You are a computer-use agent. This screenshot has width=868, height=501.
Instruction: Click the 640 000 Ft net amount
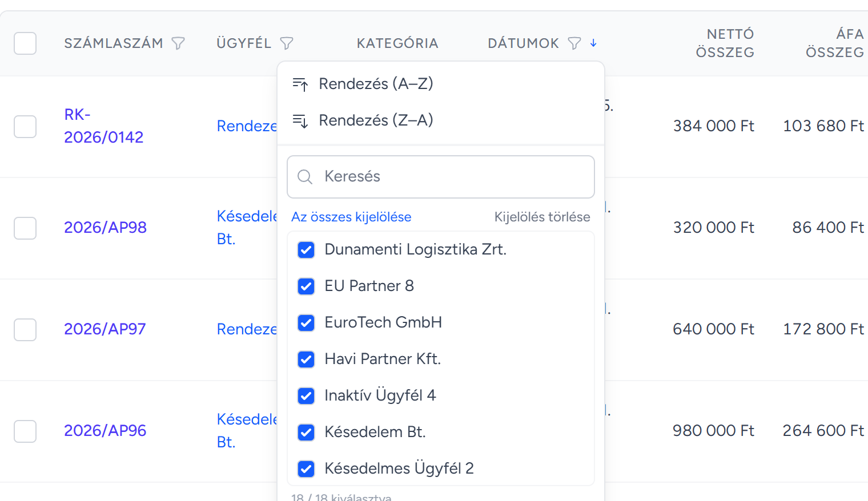[x=713, y=329]
